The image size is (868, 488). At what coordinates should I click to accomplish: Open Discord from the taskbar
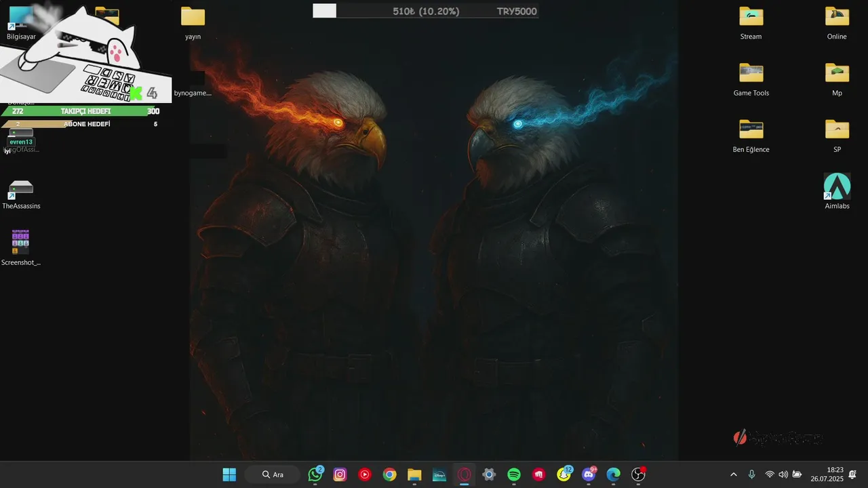[x=589, y=474]
